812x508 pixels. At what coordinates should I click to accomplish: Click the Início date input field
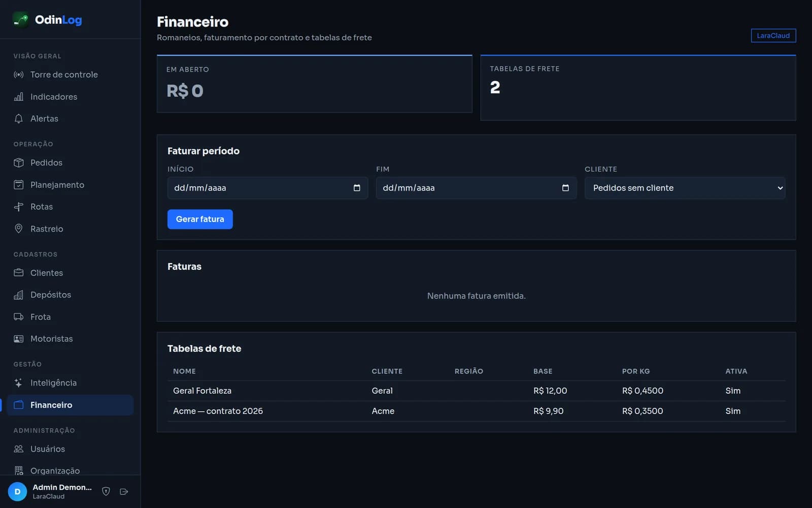coord(267,188)
